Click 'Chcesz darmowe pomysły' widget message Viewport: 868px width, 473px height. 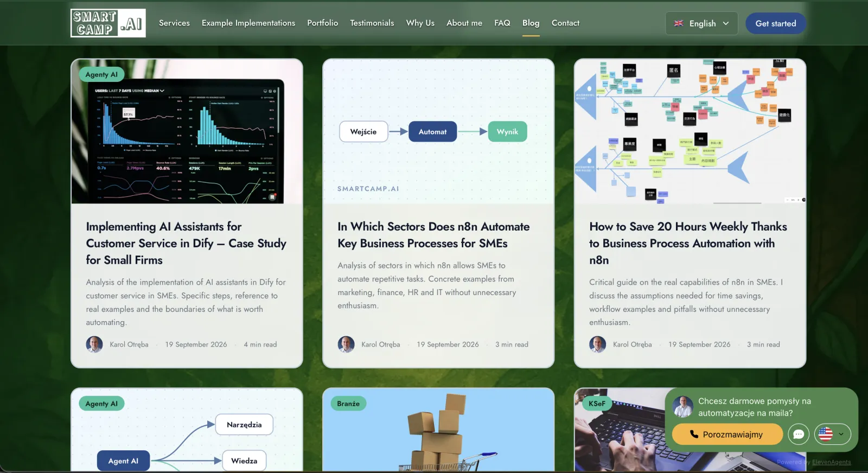755,407
